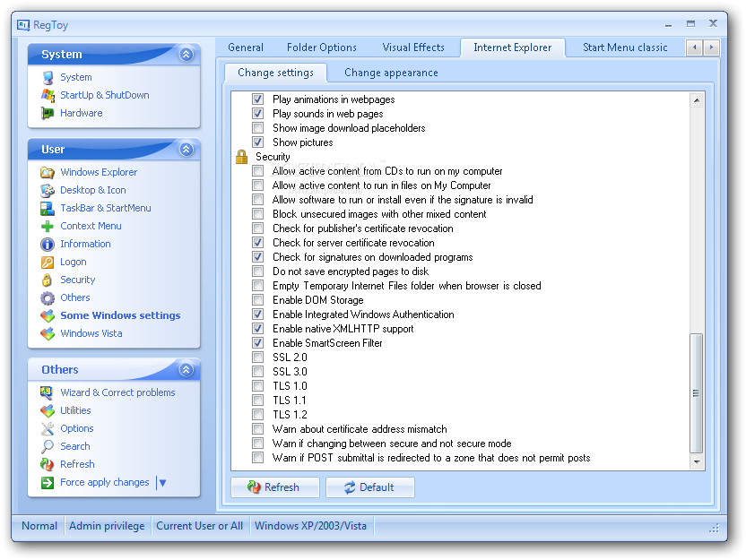746x560 pixels.
Task: Disable Enable SmartScreen Filter checkbox
Action: coord(258,343)
